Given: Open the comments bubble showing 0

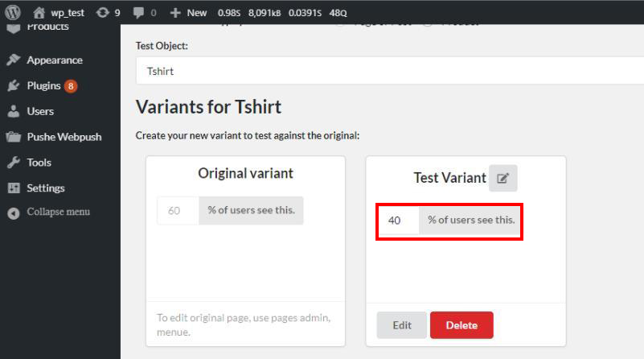Looking at the screenshot, I should 145,13.
